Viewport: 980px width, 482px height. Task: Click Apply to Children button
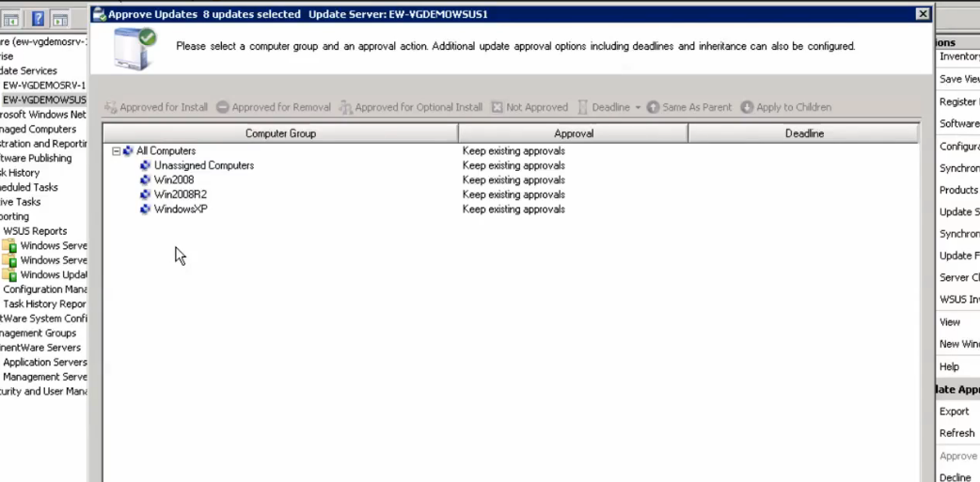(786, 107)
